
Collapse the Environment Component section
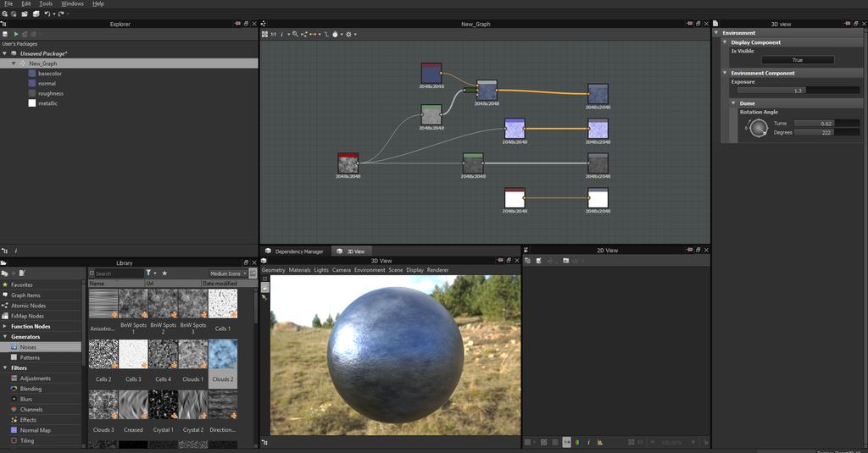(725, 73)
